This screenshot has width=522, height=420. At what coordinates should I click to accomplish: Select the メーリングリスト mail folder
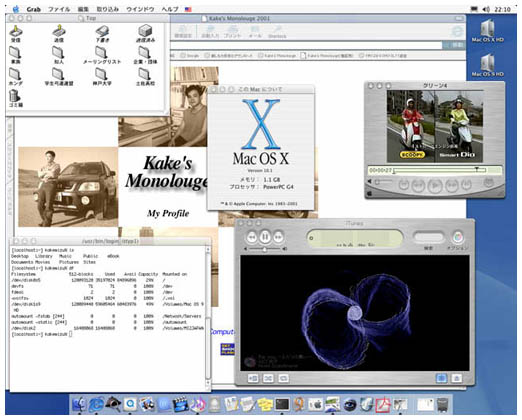tap(102, 54)
